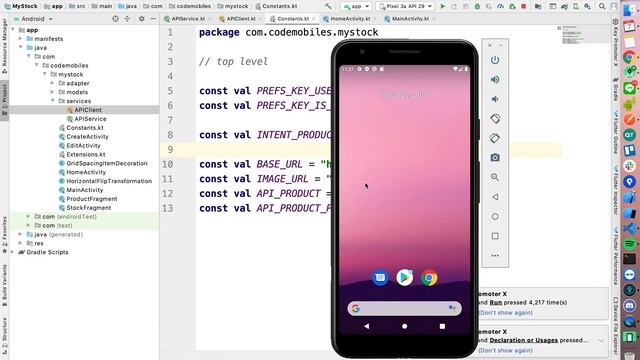Select APIService in project tree

(x=90, y=119)
